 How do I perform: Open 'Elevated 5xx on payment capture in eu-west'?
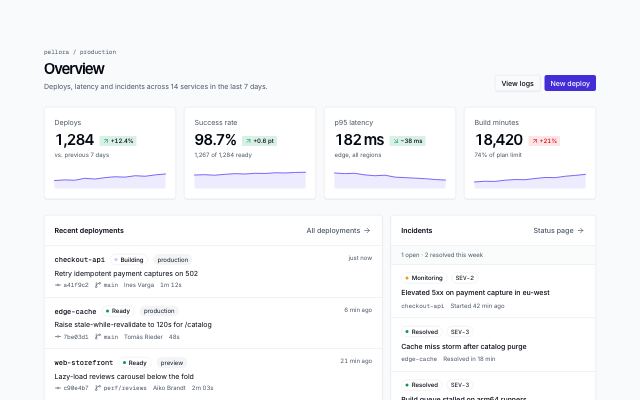(475, 293)
